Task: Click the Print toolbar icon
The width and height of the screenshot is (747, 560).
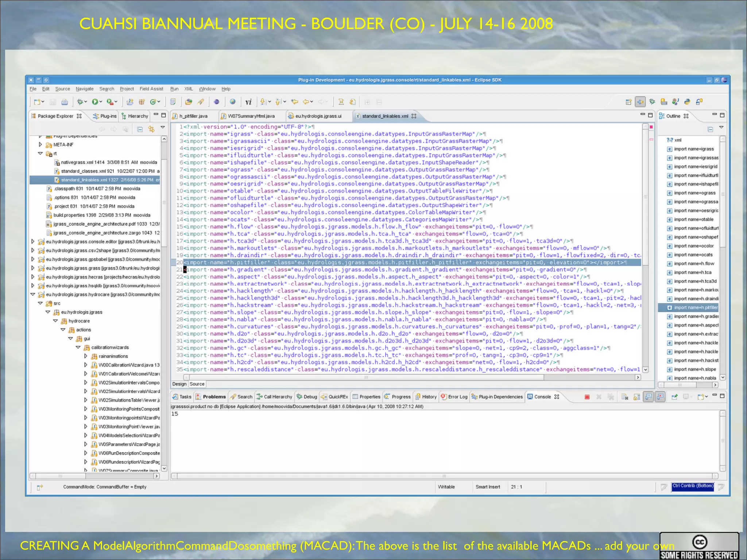Action: (65, 102)
